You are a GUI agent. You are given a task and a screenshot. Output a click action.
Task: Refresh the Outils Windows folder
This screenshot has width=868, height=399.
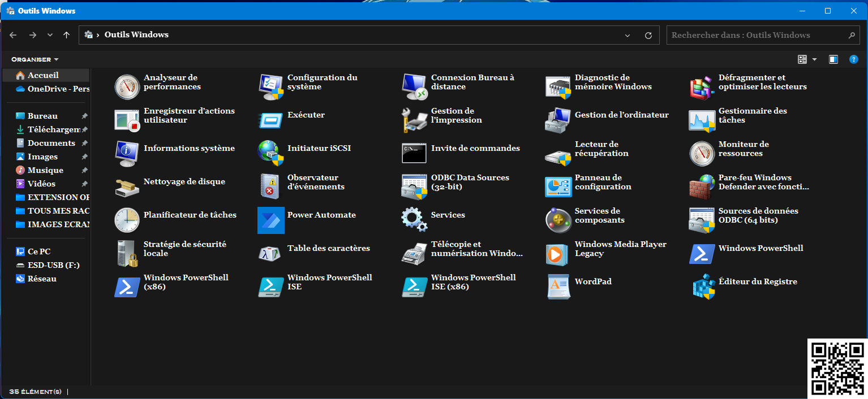pyautogui.click(x=648, y=35)
